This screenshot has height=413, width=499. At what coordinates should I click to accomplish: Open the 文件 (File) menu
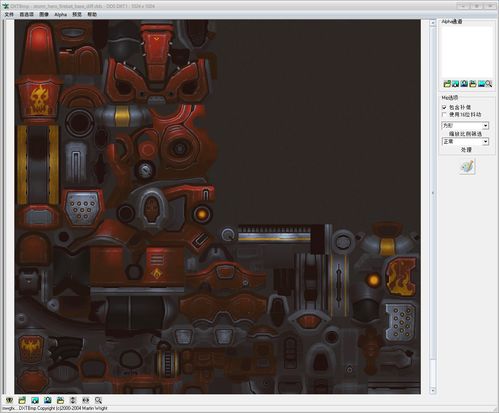[x=9, y=14]
